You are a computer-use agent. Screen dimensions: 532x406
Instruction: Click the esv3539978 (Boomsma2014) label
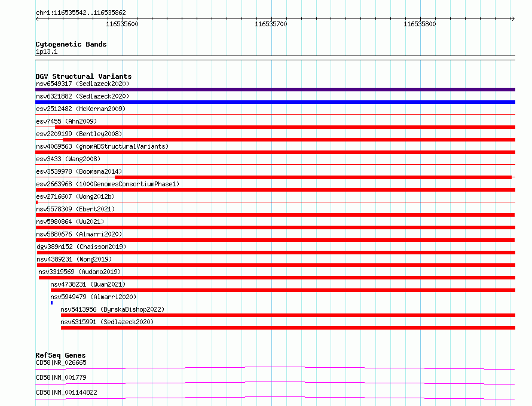(x=79, y=171)
